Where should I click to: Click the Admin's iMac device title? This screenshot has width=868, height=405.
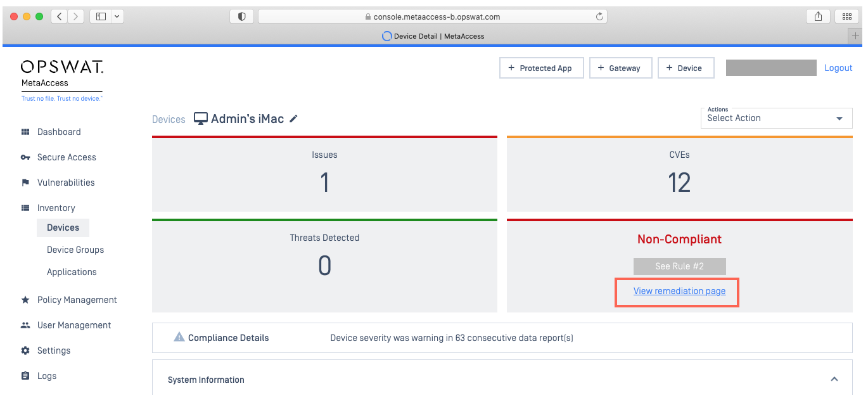coord(247,119)
